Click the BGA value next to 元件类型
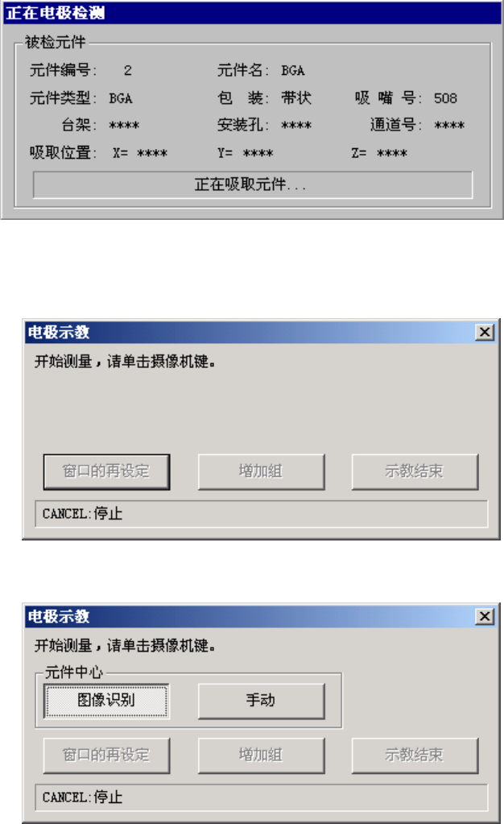Viewport: 504px width, 824px height. coord(120,98)
